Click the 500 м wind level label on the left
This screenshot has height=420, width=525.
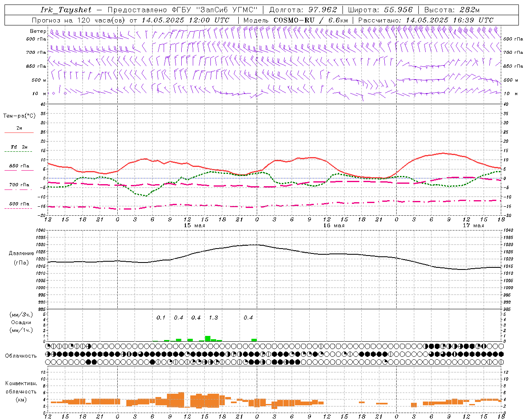click(x=39, y=80)
